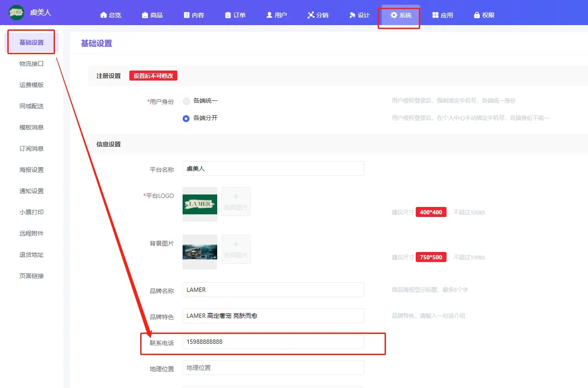Click 选择图片 next to platform logo
This screenshot has height=388, width=588.
pos(236,202)
